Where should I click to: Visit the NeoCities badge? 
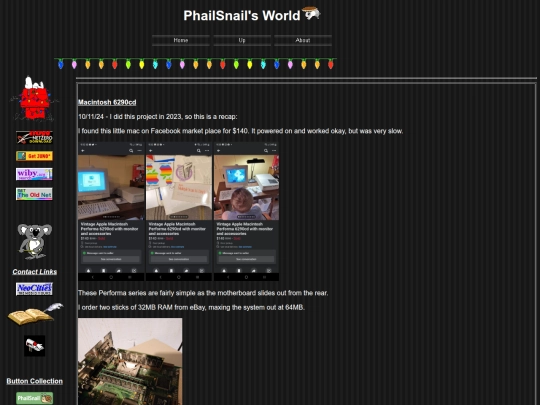pyautogui.click(x=34, y=289)
